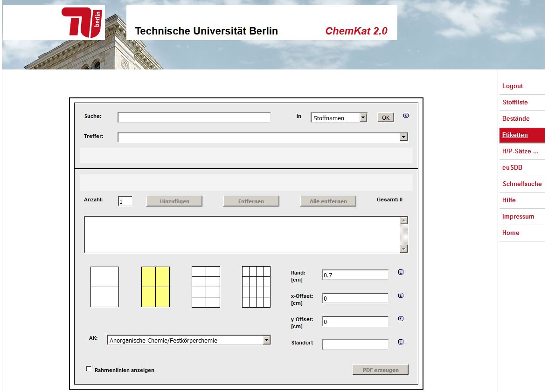The height and width of the screenshot is (392, 548).
Task: Click into the Suche text field
Action: click(194, 118)
